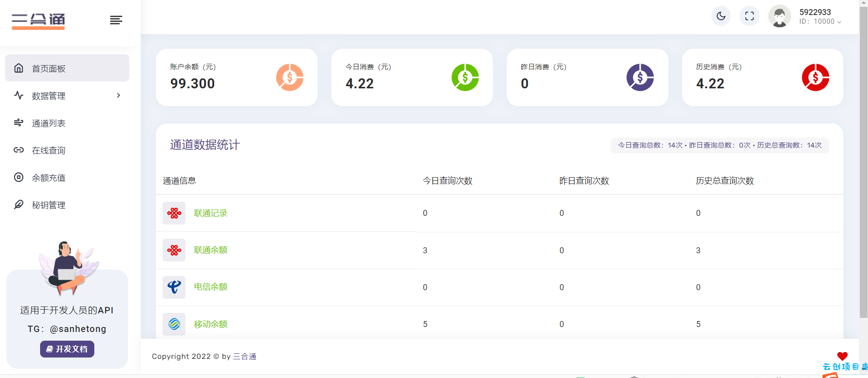
Task: Expand 数据管理 submenu chevron
Action: 118,96
